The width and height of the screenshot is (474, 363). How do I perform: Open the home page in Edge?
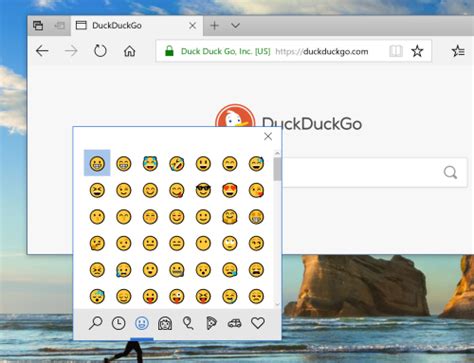(x=129, y=51)
